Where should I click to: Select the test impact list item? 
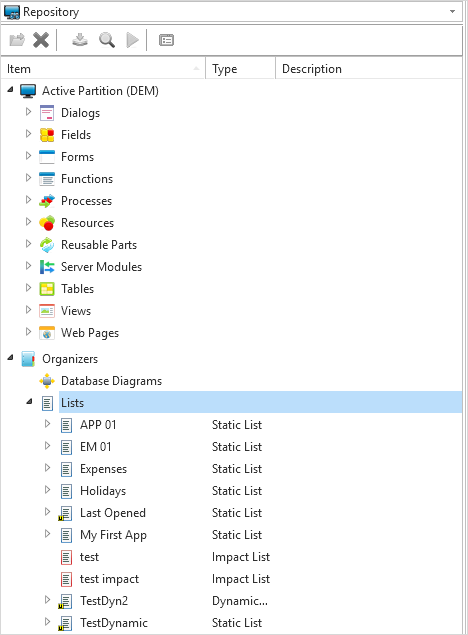109,579
